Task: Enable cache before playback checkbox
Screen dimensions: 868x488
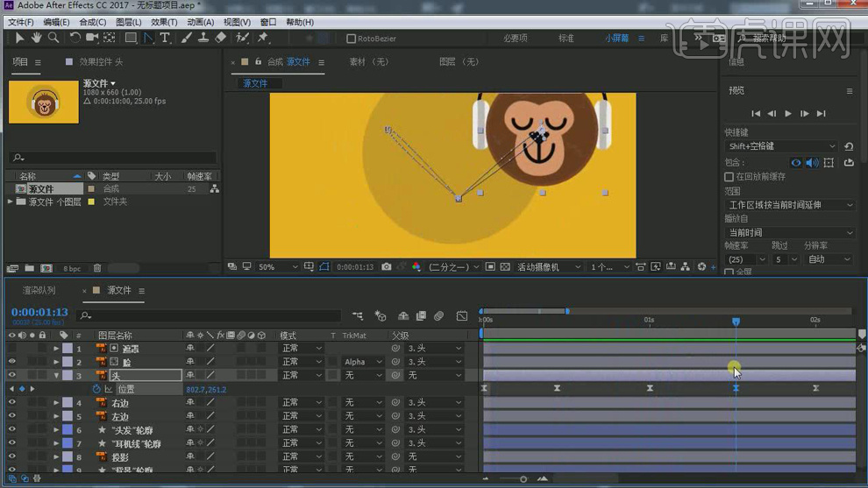Action: tap(729, 176)
